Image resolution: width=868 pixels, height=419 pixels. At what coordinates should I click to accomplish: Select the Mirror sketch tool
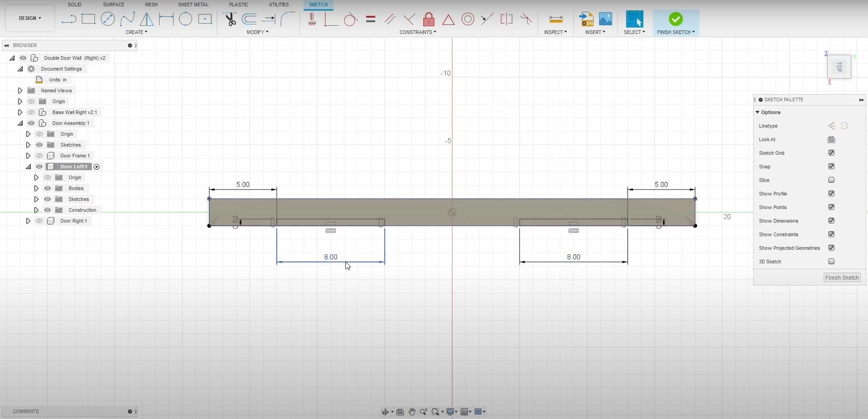tap(146, 19)
